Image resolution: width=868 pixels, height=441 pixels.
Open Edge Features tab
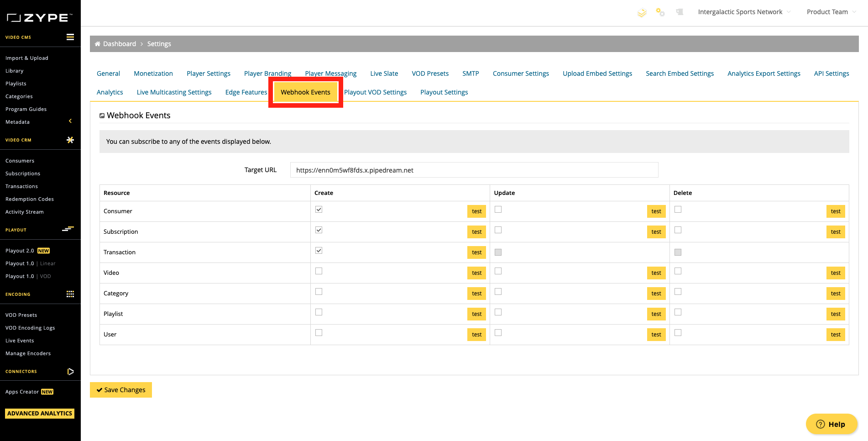[x=246, y=92]
